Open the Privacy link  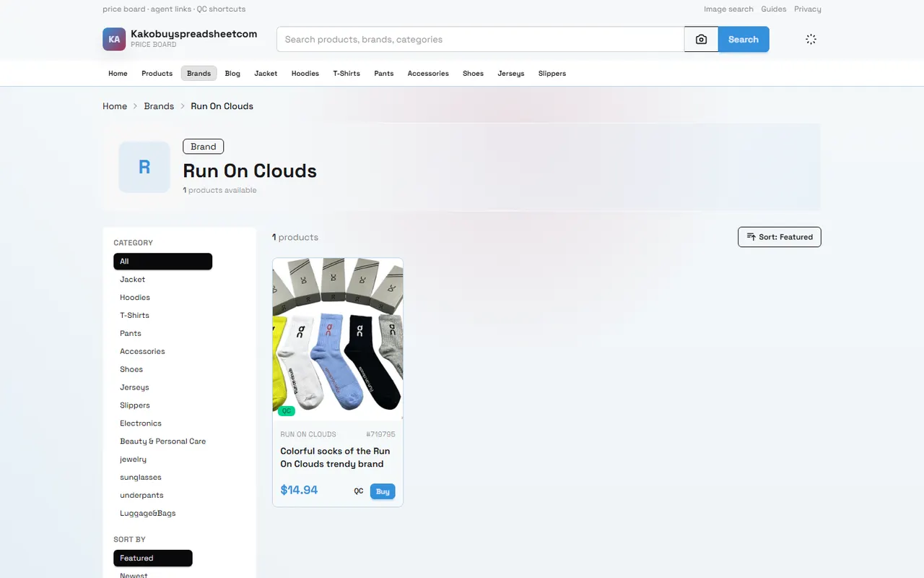pyautogui.click(x=808, y=9)
